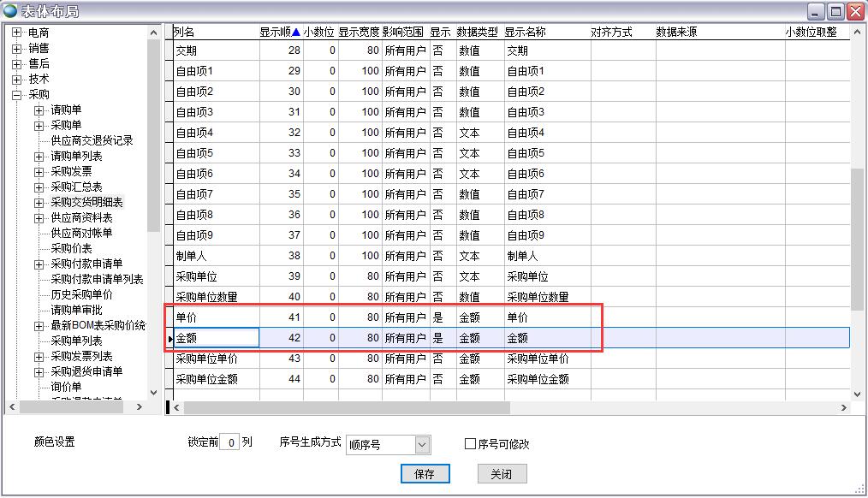Image resolution: width=868 pixels, height=498 pixels.
Task: Open the 序号生成方式 dropdown
Action: (x=421, y=445)
